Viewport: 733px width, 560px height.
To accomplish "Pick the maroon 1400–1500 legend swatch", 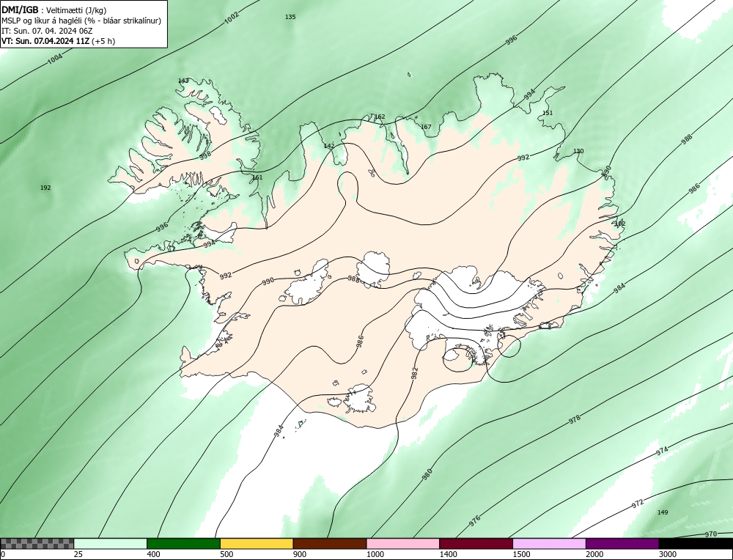I will [476, 544].
